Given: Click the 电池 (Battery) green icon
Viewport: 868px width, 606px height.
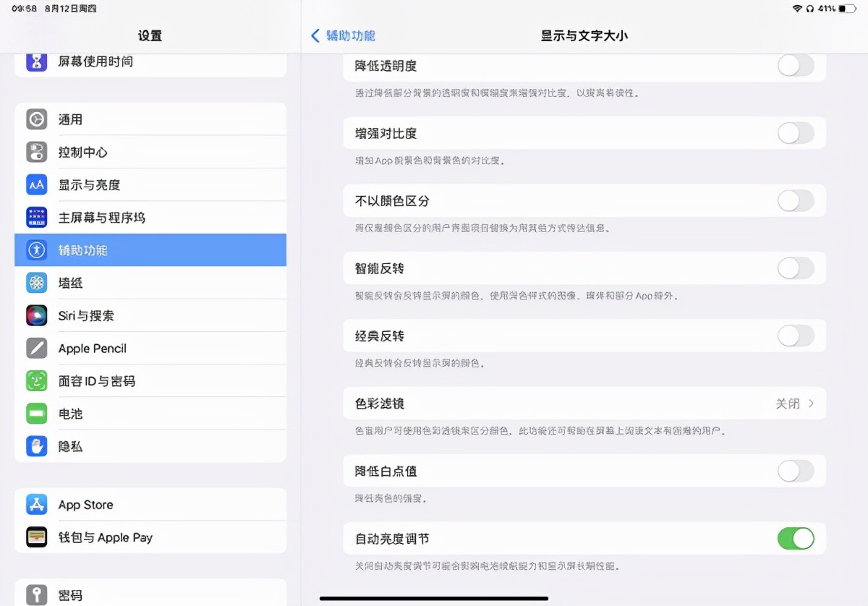Looking at the screenshot, I should point(36,414).
